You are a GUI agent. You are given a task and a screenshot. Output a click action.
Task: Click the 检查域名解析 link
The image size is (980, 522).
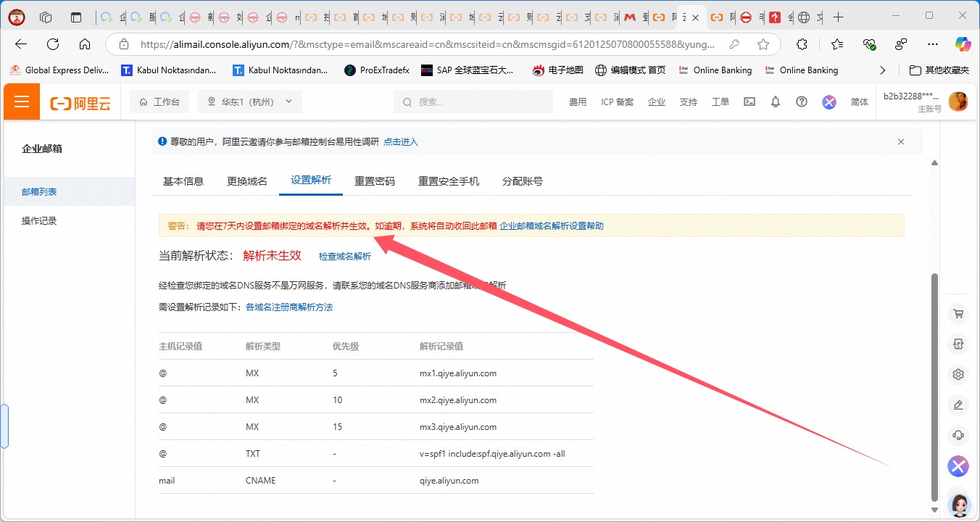pyautogui.click(x=344, y=255)
